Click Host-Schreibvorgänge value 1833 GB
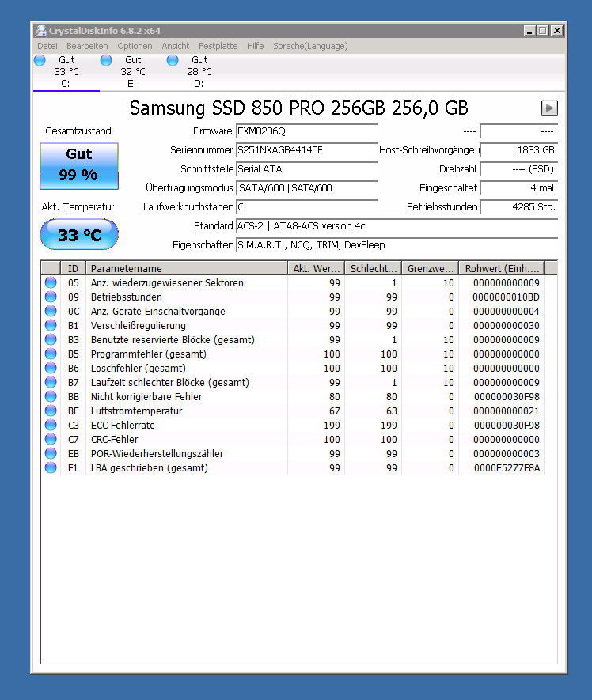592x700 pixels. pos(518,150)
